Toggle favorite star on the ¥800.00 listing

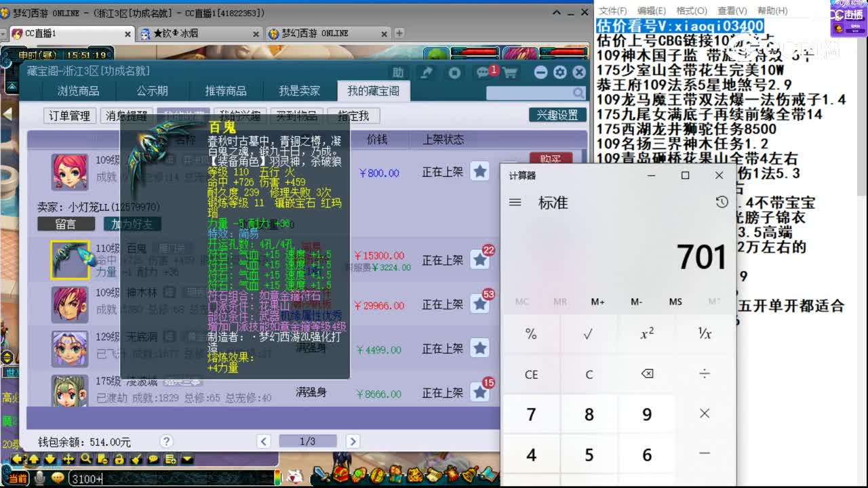[x=480, y=171]
